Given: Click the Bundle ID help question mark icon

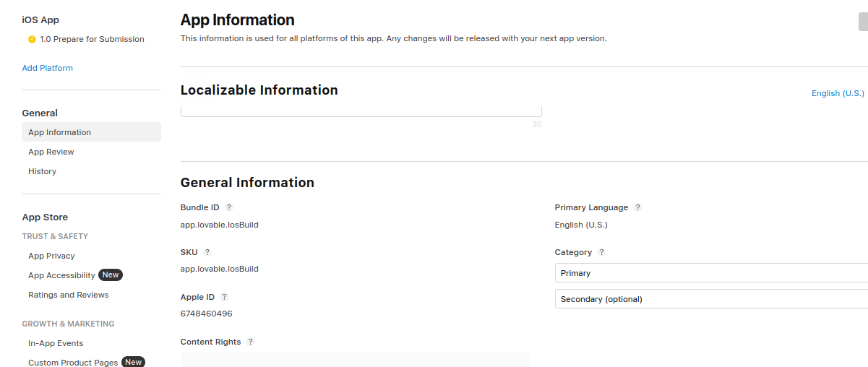Looking at the screenshot, I should (229, 207).
